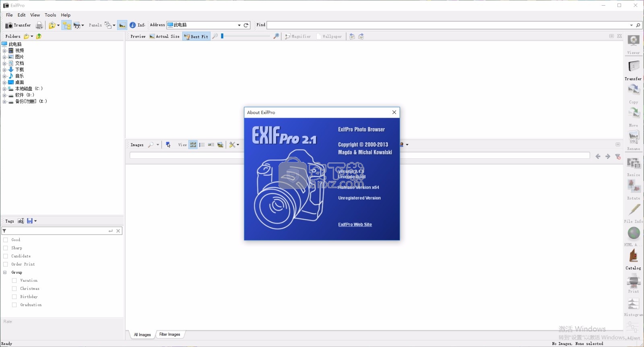Switch to the Filter Images tab
The image size is (644, 347).
pyautogui.click(x=169, y=335)
